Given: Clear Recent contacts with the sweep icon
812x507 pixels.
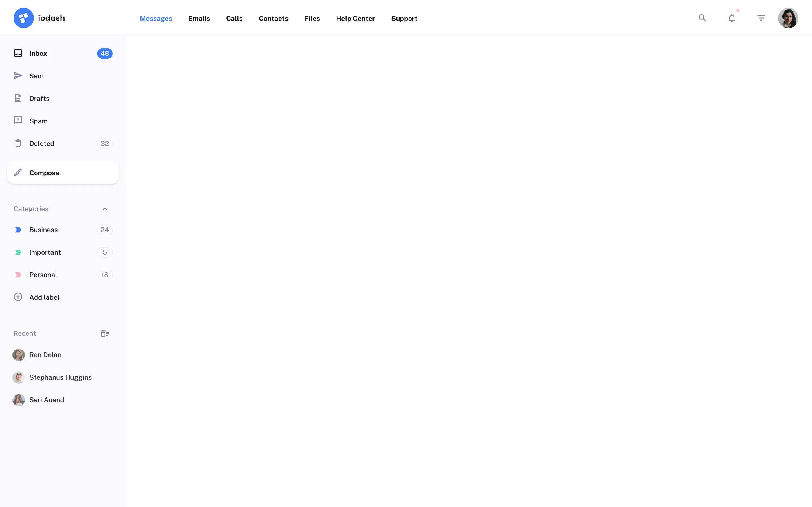Looking at the screenshot, I should coord(105,333).
